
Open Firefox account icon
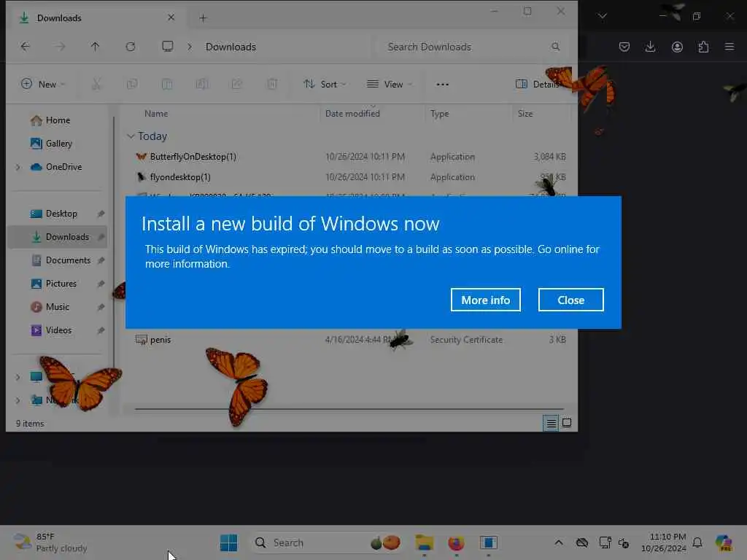(677, 47)
